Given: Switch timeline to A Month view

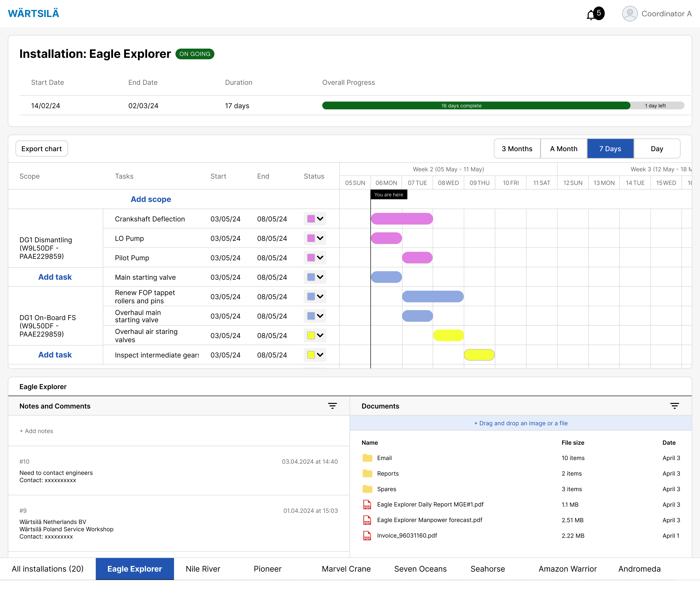Looking at the screenshot, I should [564, 149].
